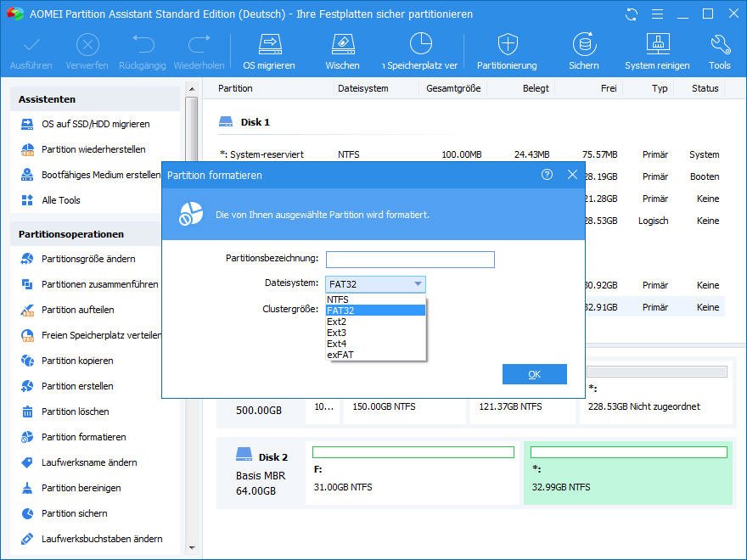Choose Ext4 from the file system list
Screen dimensions: 747x560
375,344
